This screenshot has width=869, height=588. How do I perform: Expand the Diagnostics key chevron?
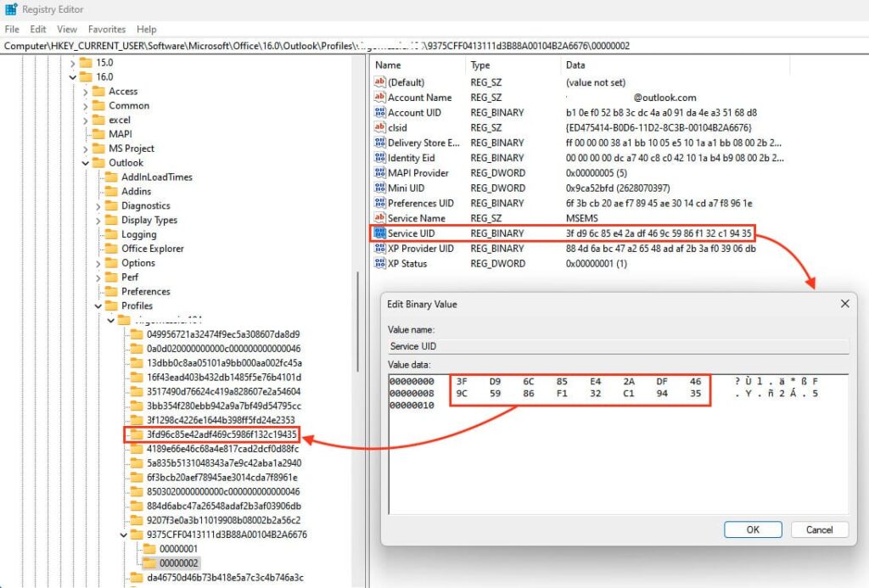(98, 206)
